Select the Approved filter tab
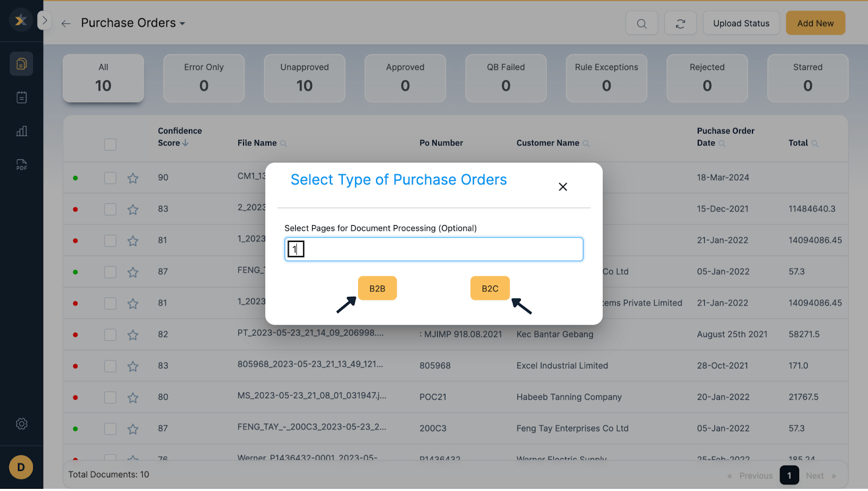Viewport: 868px width, 491px height. pos(405,78)
